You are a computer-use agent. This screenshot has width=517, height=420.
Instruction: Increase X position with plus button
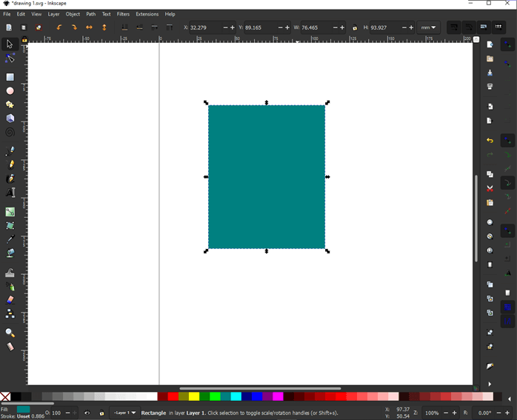coord(233,27)
